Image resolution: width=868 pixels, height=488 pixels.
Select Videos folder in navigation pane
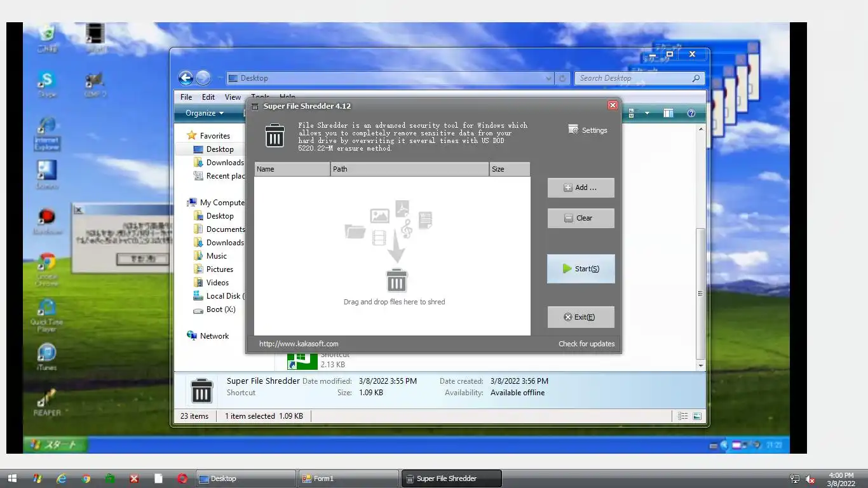tap(211, 283)
